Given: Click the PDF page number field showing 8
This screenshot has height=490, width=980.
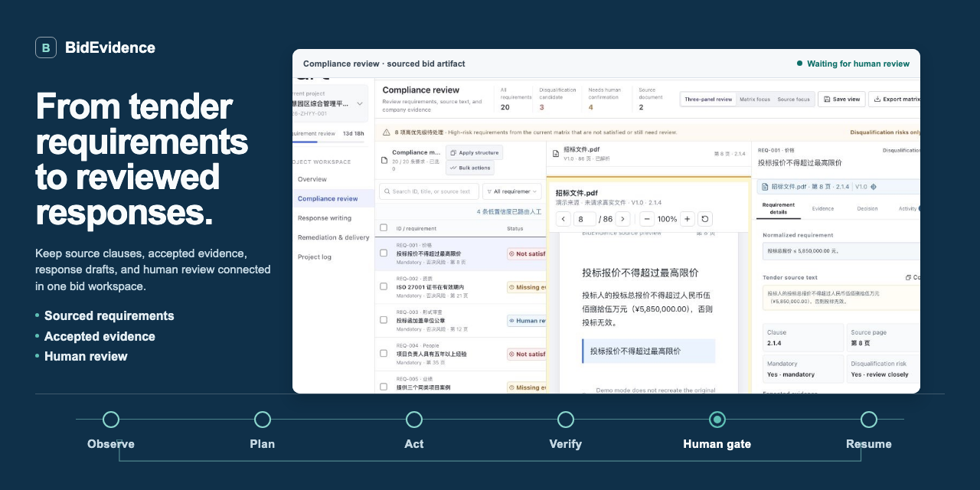Looking at the screenshot, I should tap(584, 219).
